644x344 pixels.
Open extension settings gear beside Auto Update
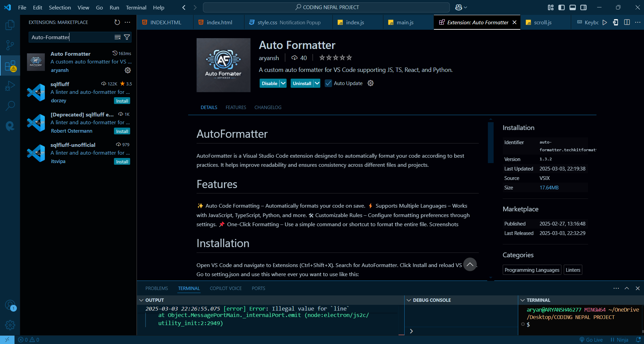pos(371,83)
